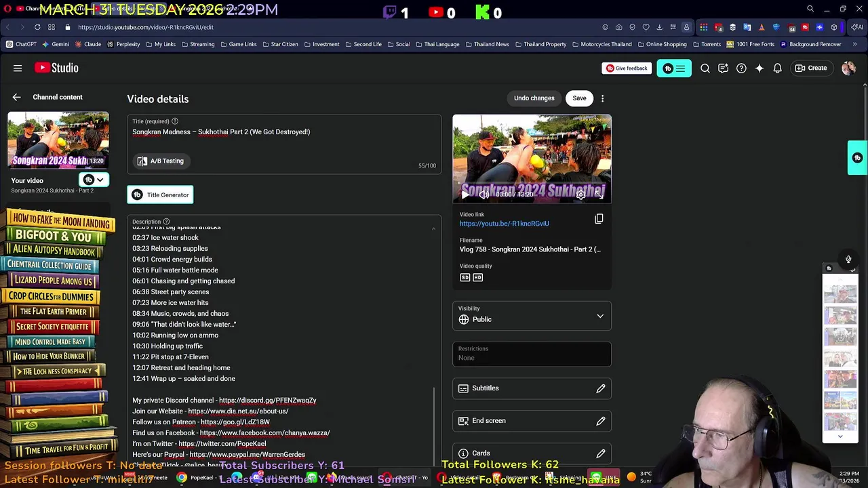Click the video title text field
The height and width of the screenshot is (488, 868).
point(284,132)
